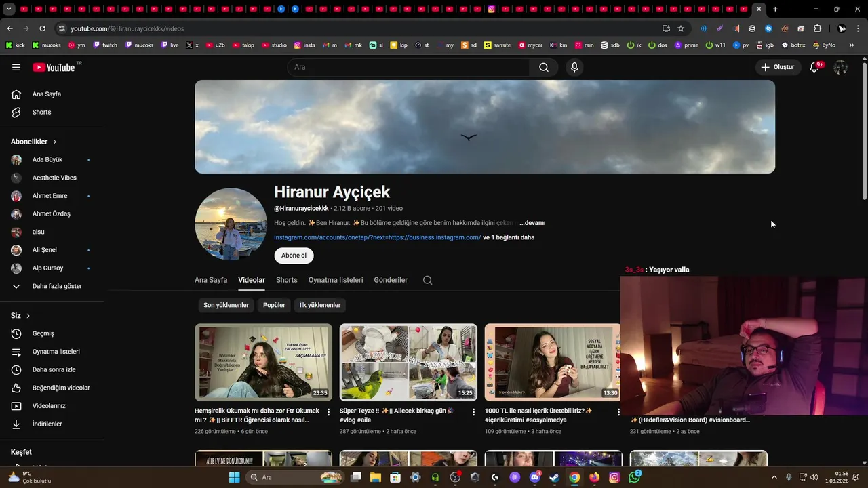
Task: Open File Explorer from taskbar
Action: [x=376, y=477]
